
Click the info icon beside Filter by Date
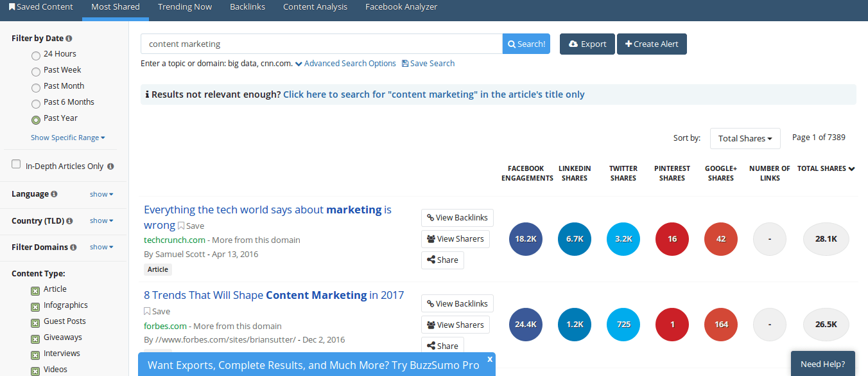pyautogui.click(x=69, y=39)
